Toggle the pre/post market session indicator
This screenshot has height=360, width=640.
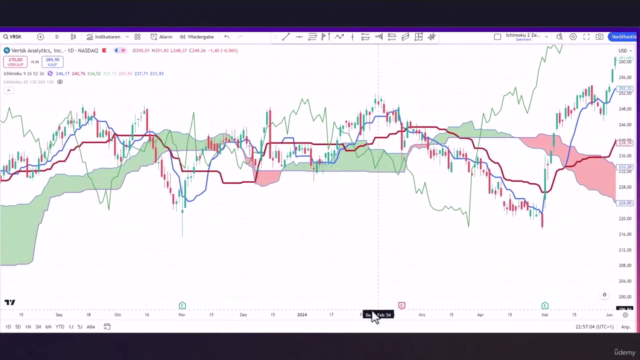[120, 51]
